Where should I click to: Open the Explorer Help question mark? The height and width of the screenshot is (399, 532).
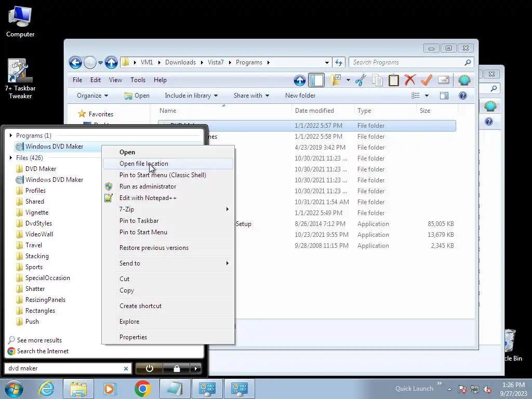pyautogui.click(x=463, y=96)
